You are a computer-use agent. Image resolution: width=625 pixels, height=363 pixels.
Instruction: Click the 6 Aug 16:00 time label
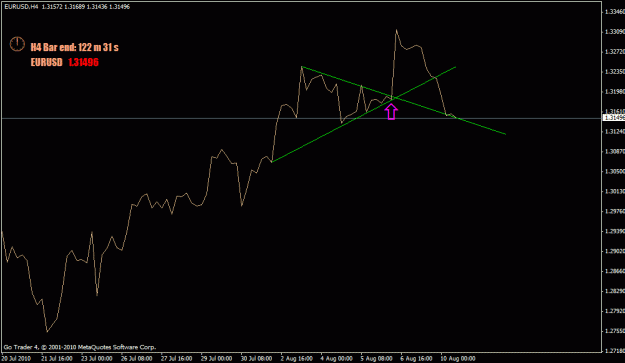click(x=417, y=358)
